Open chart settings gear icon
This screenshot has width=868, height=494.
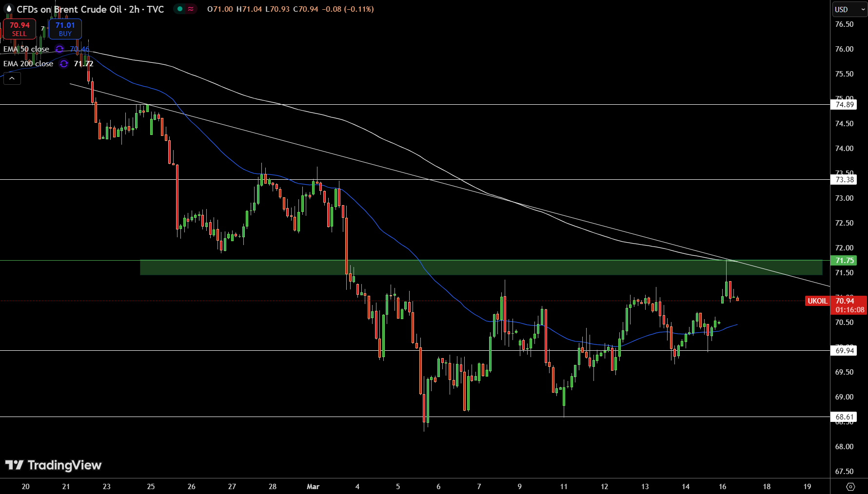tap(850, 486)
